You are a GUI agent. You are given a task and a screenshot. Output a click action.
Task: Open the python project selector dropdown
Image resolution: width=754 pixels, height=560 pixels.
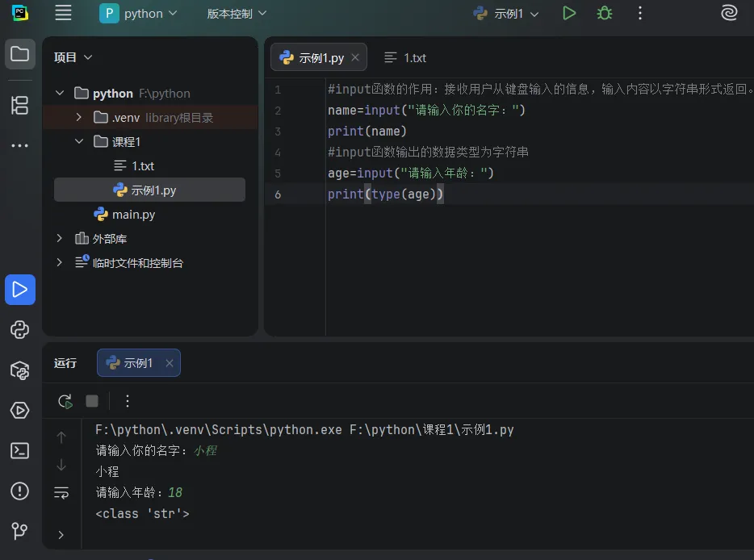tap(139, 14)
